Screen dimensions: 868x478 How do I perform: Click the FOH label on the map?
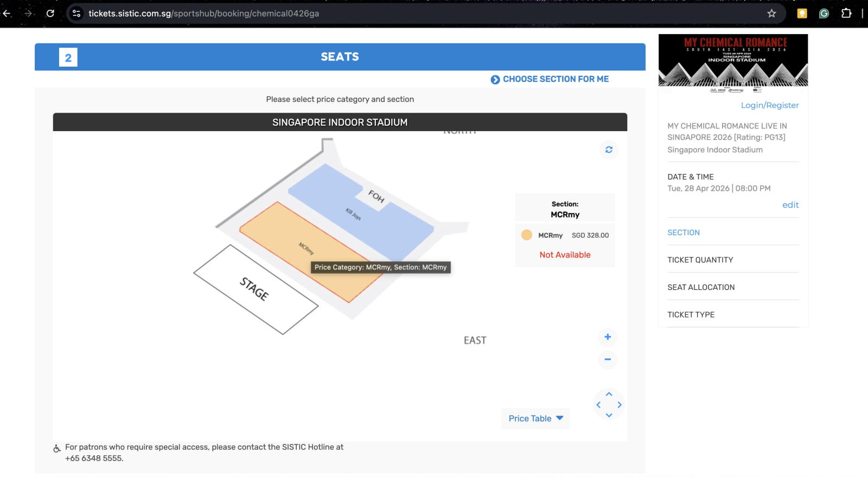point(376,196)
